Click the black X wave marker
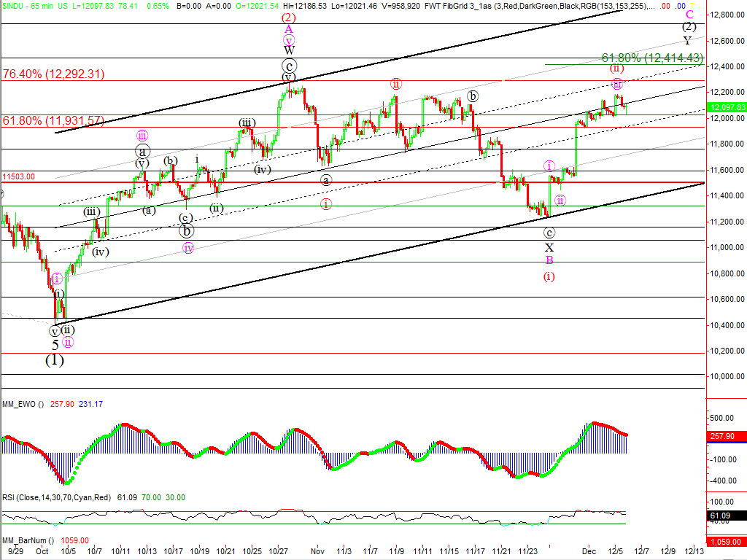The height and width of the screenshot is (560, 747). (x=549, y=248)
